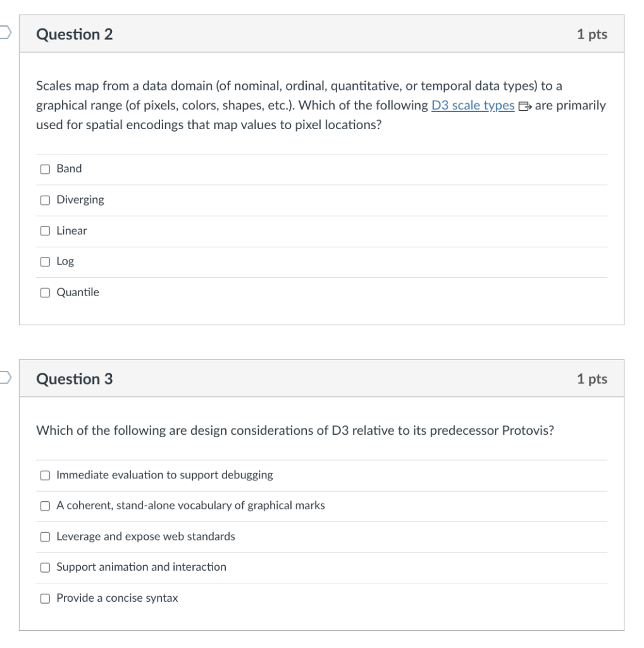Tick Leverage and expose web standards
Viewport: 644px width, 648px height.
pos(45,537)
